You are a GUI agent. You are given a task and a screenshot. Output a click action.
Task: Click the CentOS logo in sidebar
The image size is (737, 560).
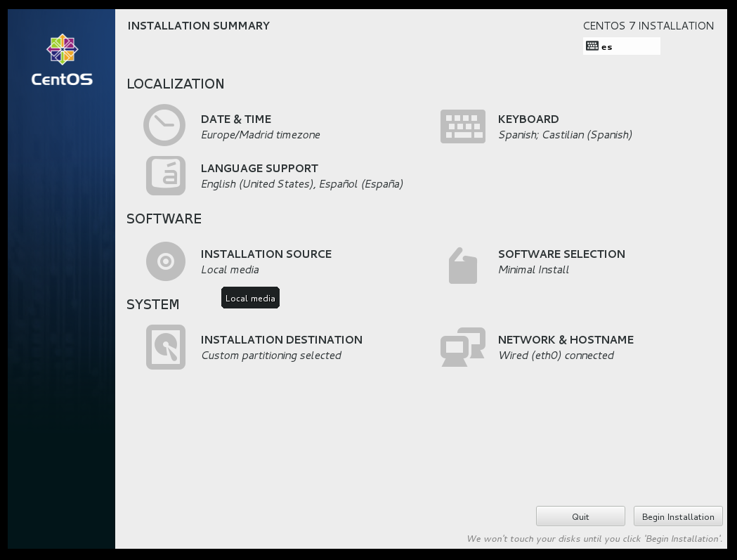coord(62,60)
